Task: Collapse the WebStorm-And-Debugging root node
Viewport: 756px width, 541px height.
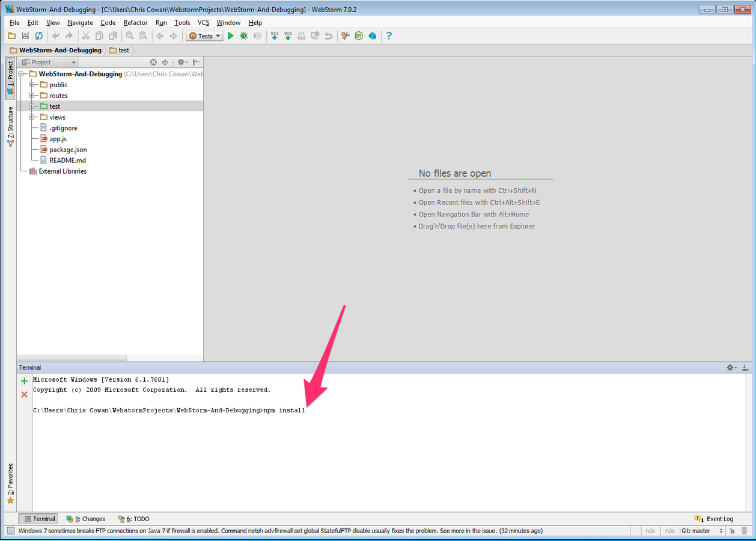Action: 21,74
